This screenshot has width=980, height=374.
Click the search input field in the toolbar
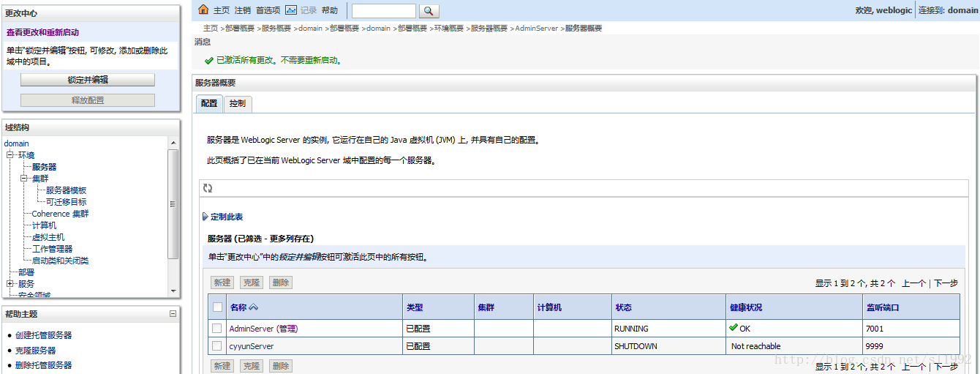(384, 11)
